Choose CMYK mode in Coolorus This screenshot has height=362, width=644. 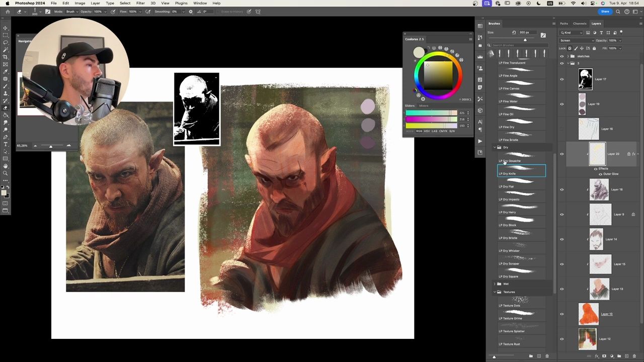coord(443,131)
